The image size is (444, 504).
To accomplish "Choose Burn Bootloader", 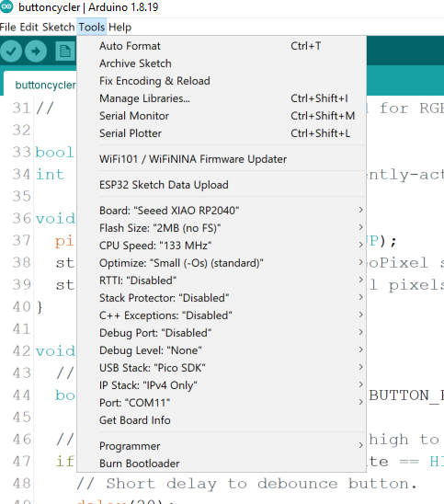I will [x=222, y=464].
